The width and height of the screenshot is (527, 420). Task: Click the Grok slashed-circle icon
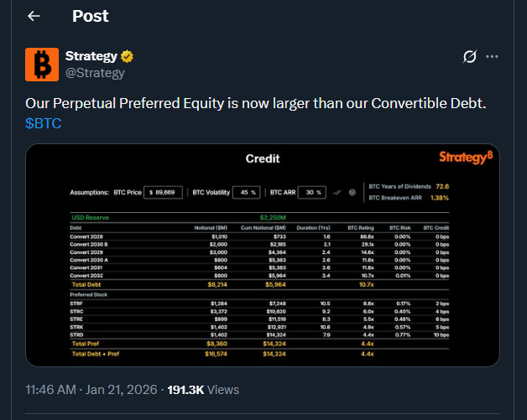471,57
